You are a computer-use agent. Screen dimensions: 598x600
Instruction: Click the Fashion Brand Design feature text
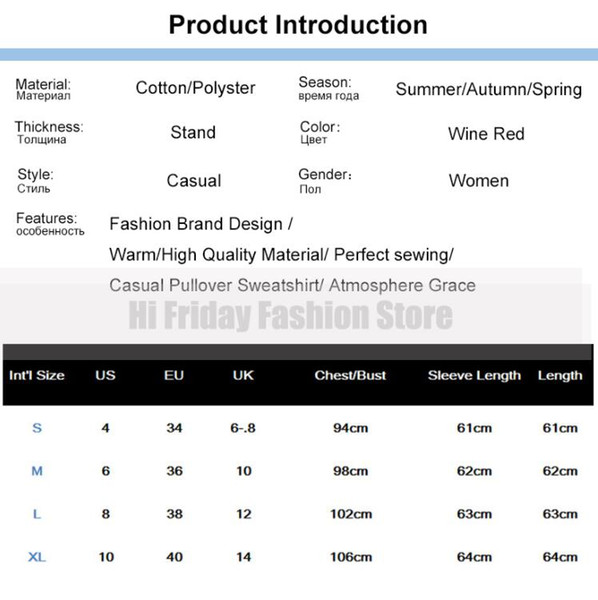201,224
